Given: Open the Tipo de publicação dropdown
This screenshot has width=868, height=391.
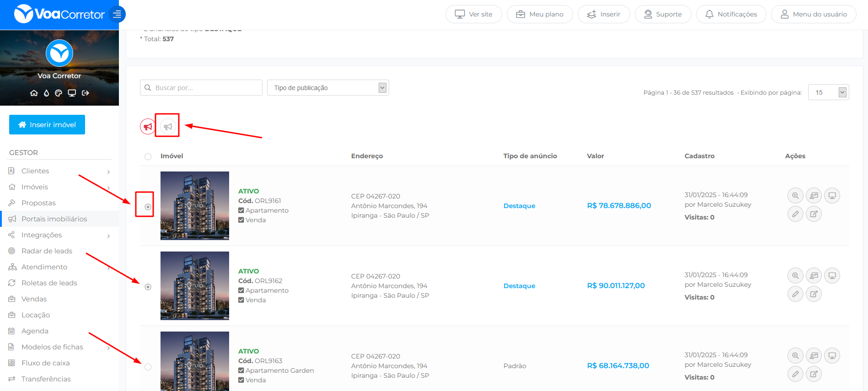Looking at the screenshot, I should point(328,88).
